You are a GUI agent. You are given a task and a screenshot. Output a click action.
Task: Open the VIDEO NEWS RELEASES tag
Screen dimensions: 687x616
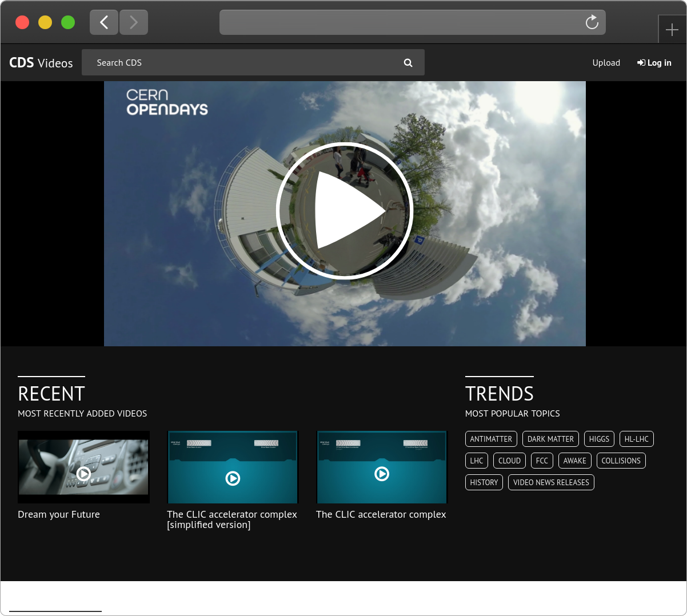(551, 482)
